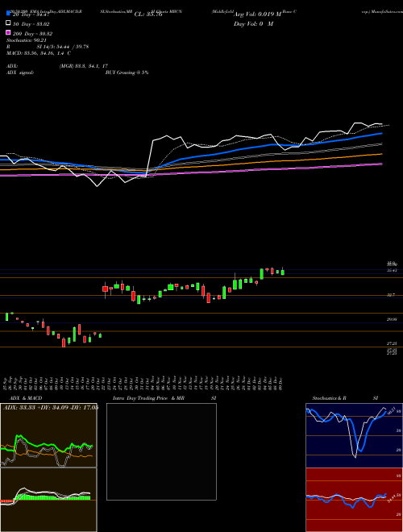Click the magenta 200 Day legend square

click(x=8, y=32)
